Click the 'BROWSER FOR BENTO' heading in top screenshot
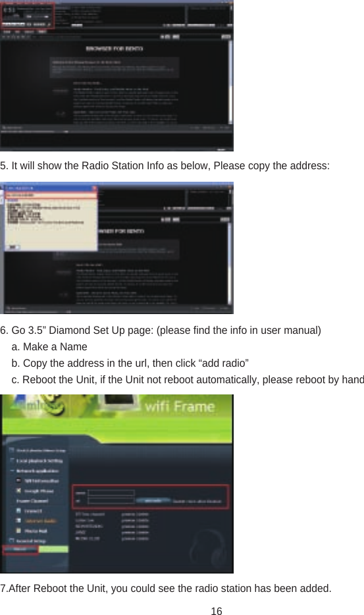The image size is (364, 615). coord(115,49)
